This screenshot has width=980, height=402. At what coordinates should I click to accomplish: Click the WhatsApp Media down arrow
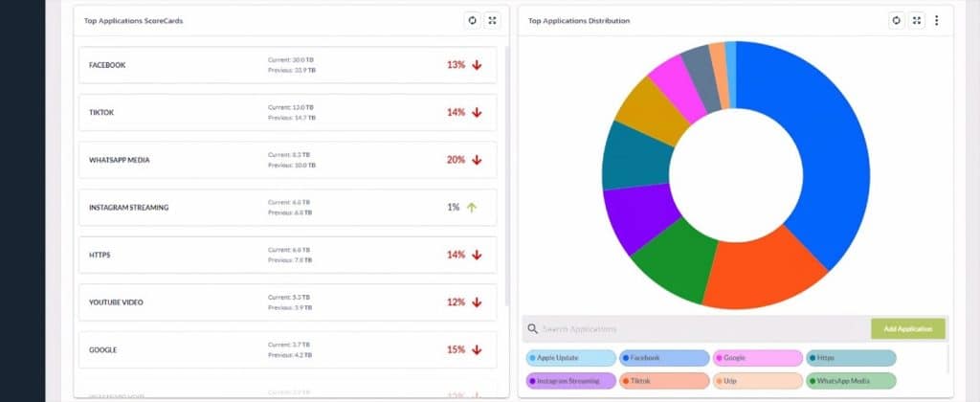point(477,160)
